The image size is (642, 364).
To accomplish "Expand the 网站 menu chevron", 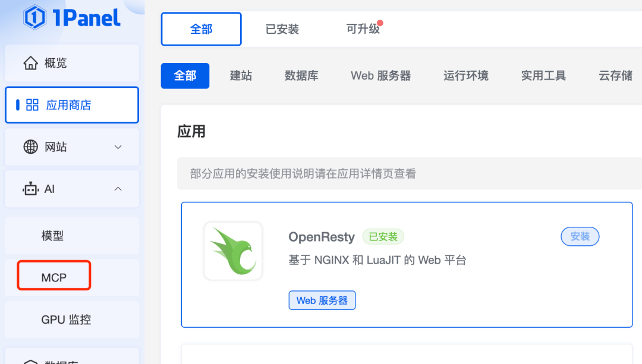I will [x=118, y=147].
